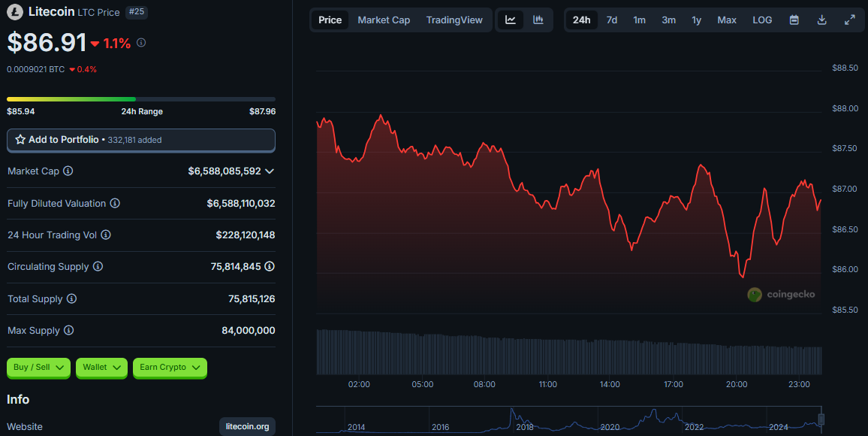Click the 75,815,126 total supply value
The image size is (868, 436).
click(252, 298)
